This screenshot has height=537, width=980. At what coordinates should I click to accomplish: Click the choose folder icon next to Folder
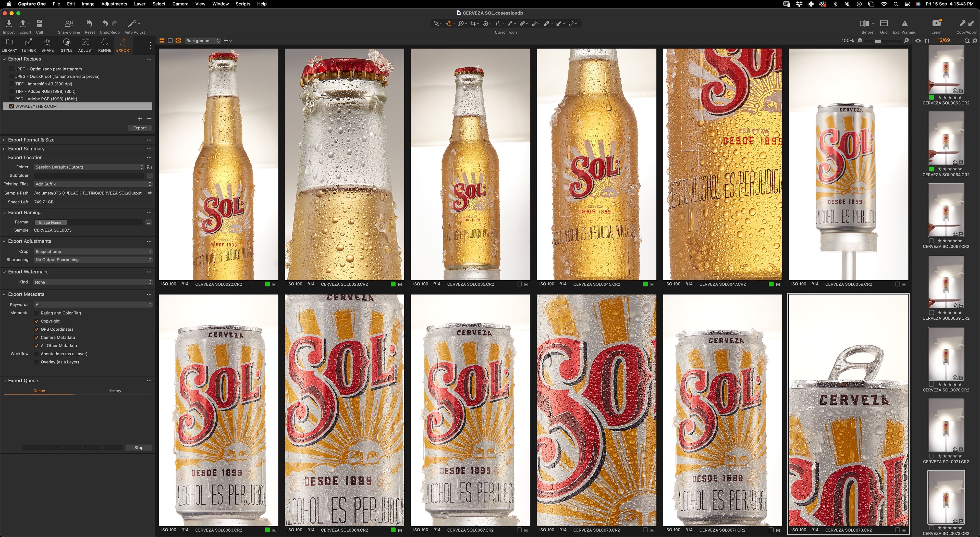click(150, 167)
